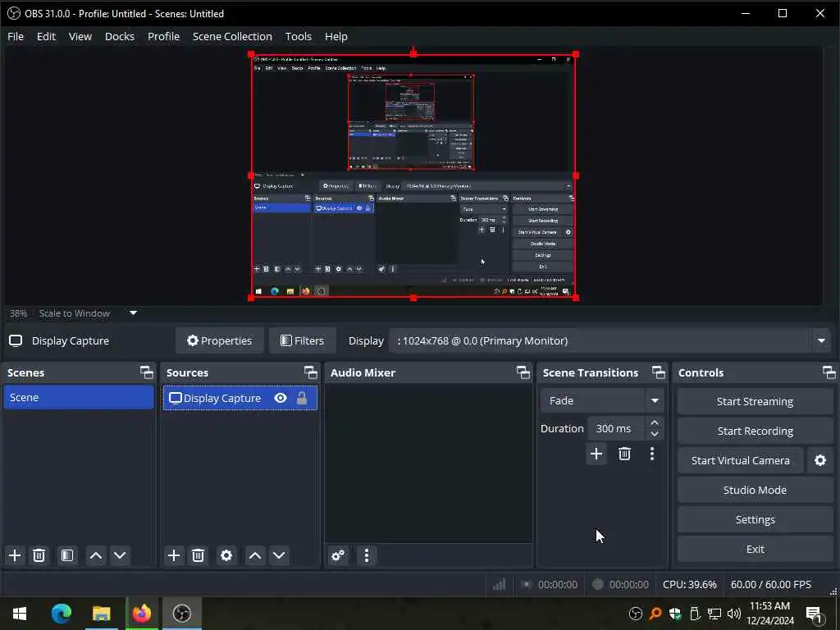This screenshot has width=840, height=630.
Task: Move scene down with arrow icon
Action: click(120, 555)
